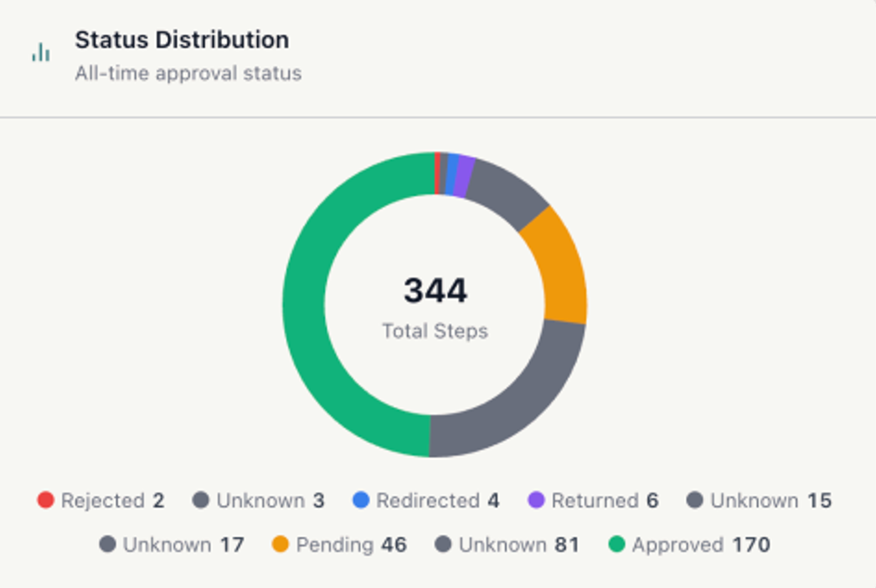
Task: Click the All-time approval status subtitle
Action: tap(188, 74)
